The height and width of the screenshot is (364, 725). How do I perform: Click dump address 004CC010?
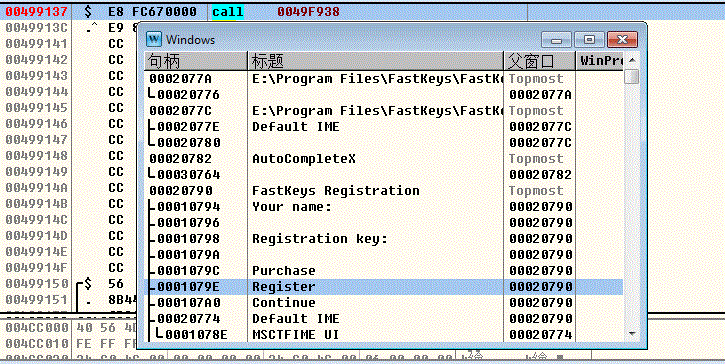pyautogui.click(x=37, y=344)
